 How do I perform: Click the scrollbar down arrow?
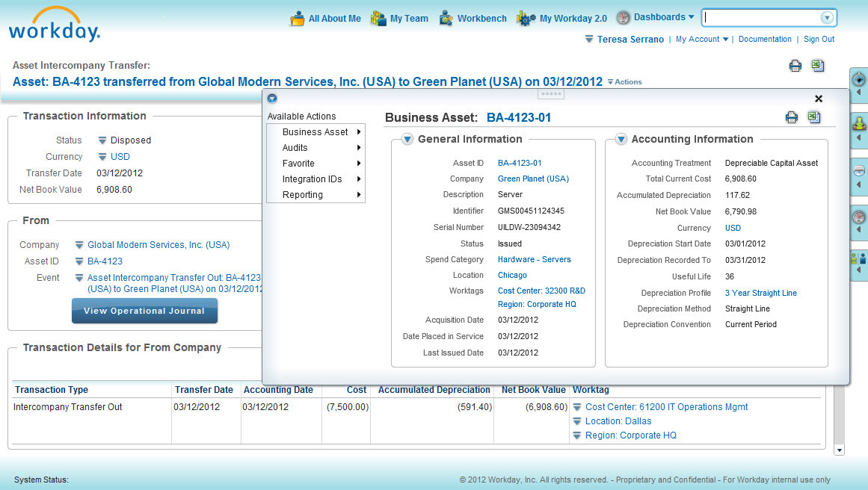(839, 450)
